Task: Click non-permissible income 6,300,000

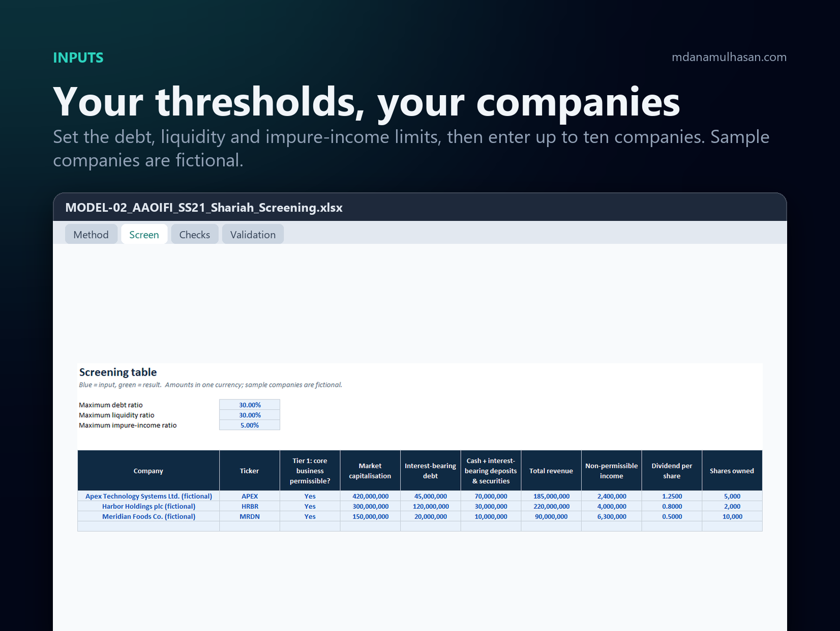Action: click(x=612, y=517)
